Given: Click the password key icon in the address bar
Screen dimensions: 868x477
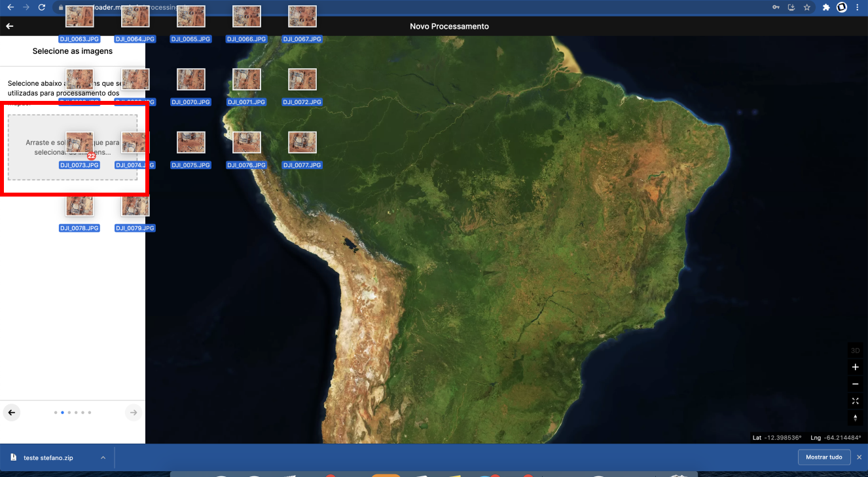Looking at the screenshot, I should (x=775, y=8).
